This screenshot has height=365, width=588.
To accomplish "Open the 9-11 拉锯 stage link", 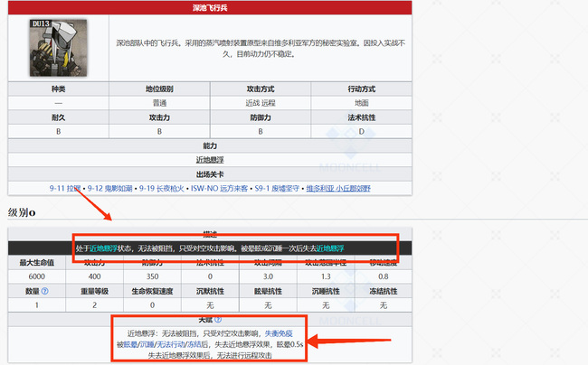I will point(65,188).
